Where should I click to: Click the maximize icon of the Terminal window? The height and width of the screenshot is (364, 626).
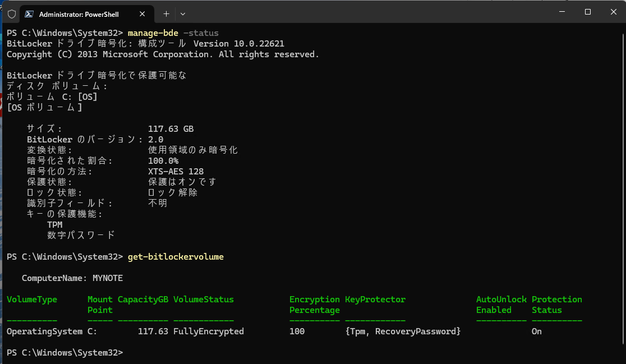(x=587, y=11)
